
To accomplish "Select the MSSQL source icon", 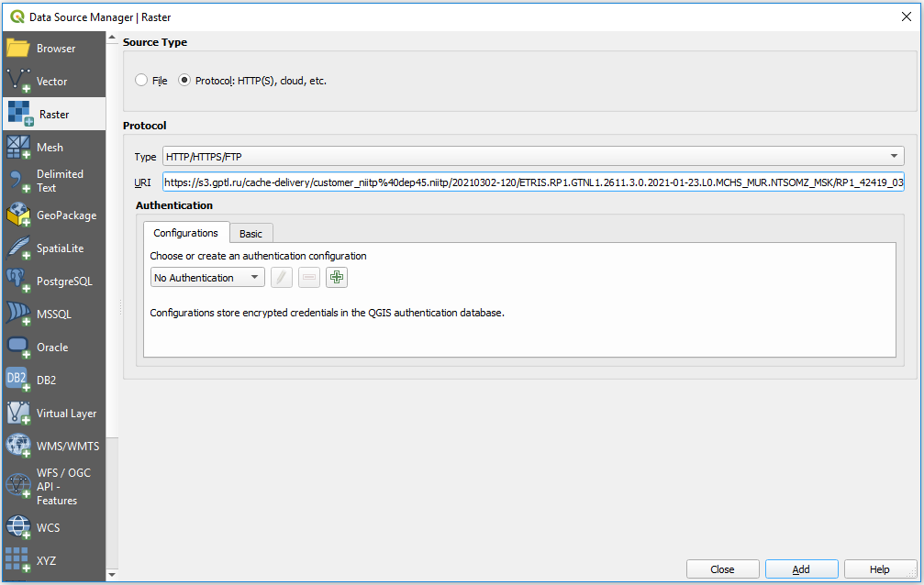I will point(18,314).
